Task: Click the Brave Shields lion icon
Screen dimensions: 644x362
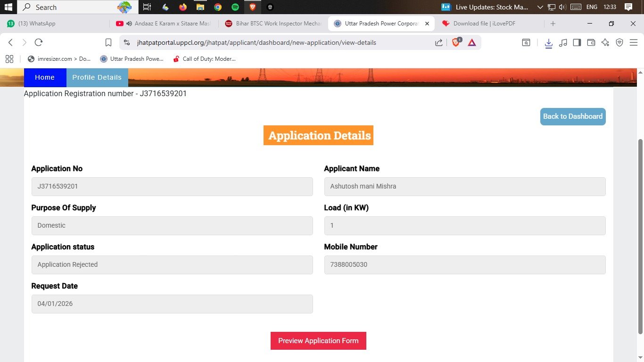Action: click(x=456, y=42)
